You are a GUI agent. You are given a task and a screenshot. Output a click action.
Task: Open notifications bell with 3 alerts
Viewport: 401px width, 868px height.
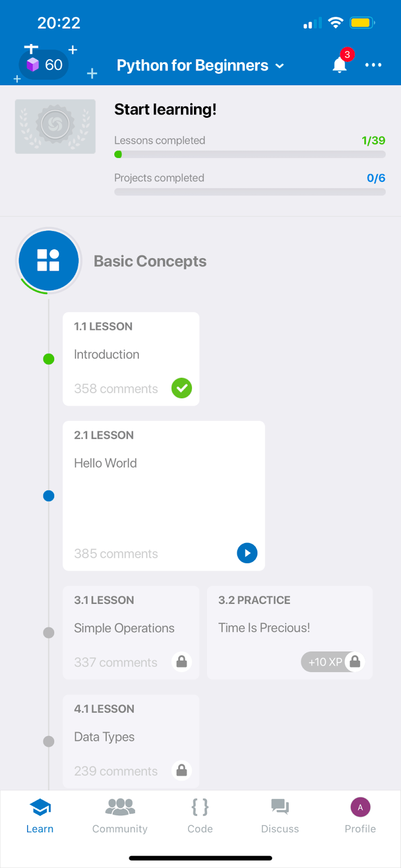(340, 65)
